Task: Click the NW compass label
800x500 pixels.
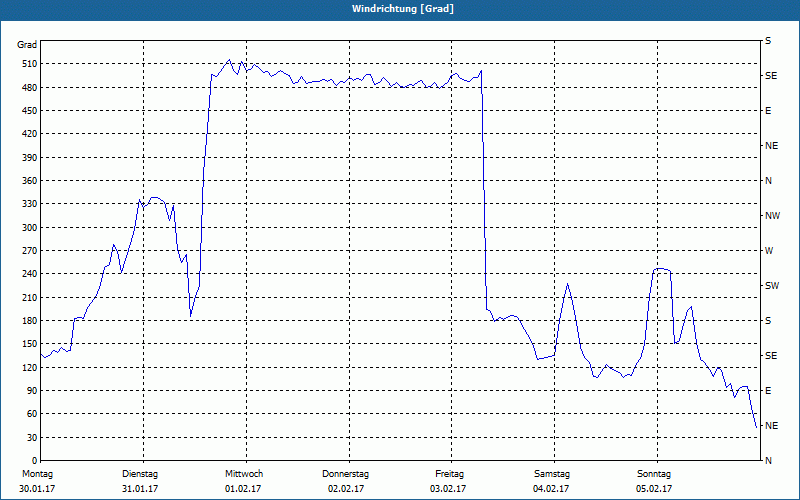Action: tap(772, 216)
